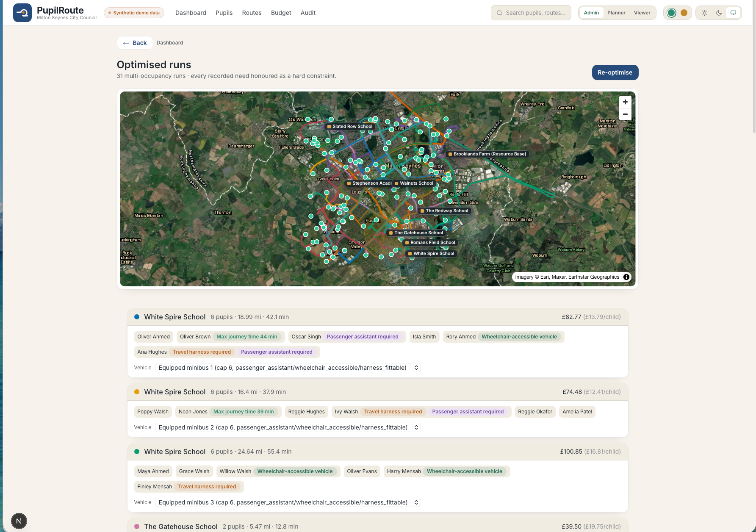Click the Oliver Ahmed pupil chip
Screen dimensions: 756x532
tap(153, 337)
